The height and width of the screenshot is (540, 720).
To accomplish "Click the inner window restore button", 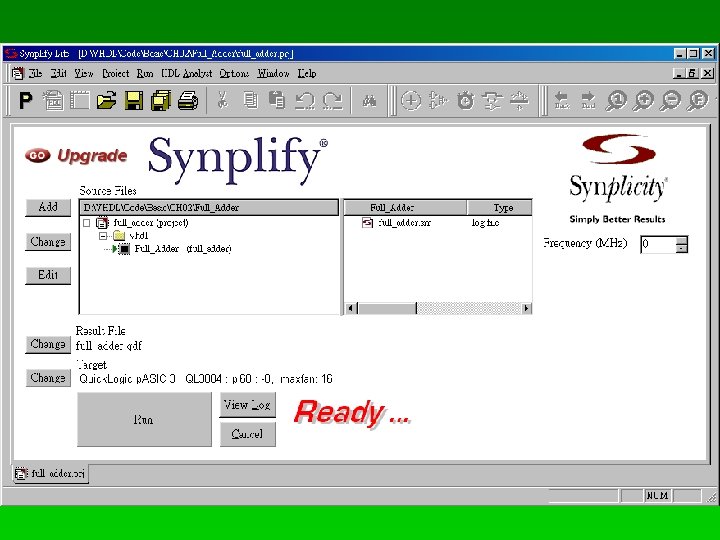I will [x=693, y=73].
